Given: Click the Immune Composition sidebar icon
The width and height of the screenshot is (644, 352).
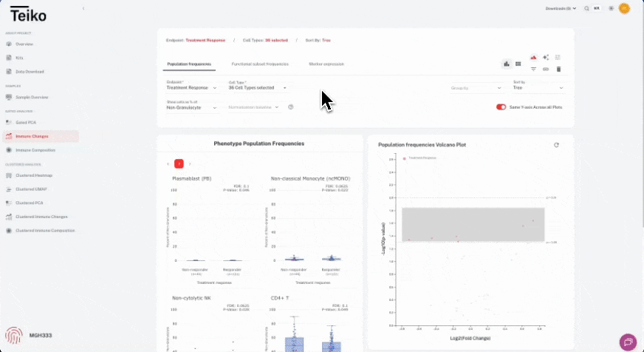Looking at the screenshot, I should point(9,150).
